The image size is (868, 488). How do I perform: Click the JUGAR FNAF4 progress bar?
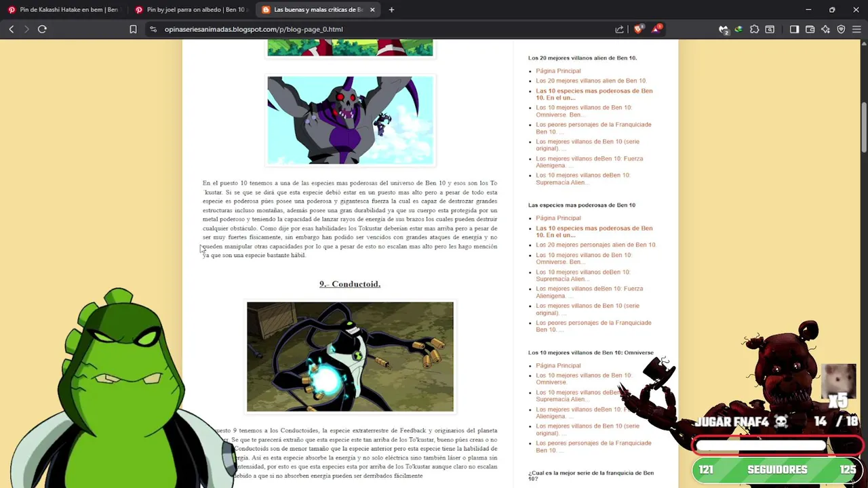point(777,446)
